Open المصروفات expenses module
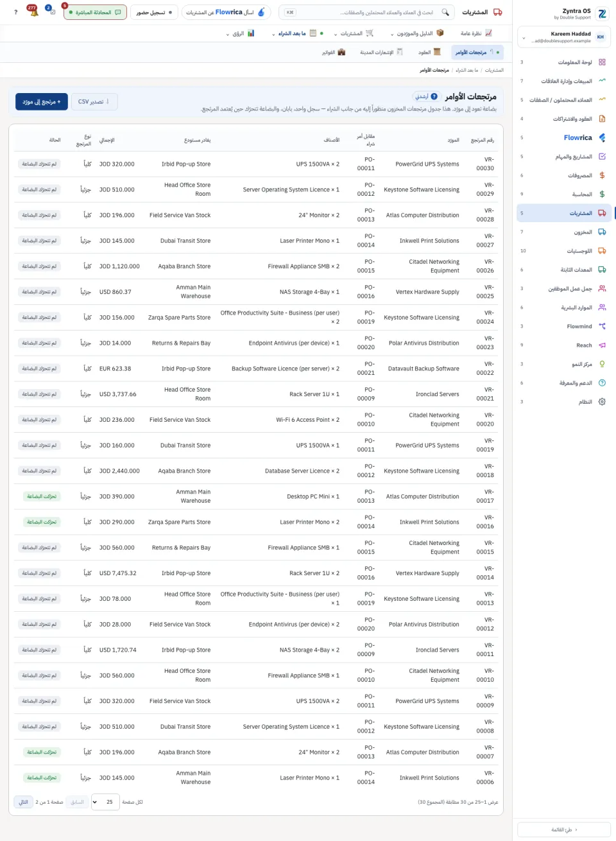 coord(564,175)
